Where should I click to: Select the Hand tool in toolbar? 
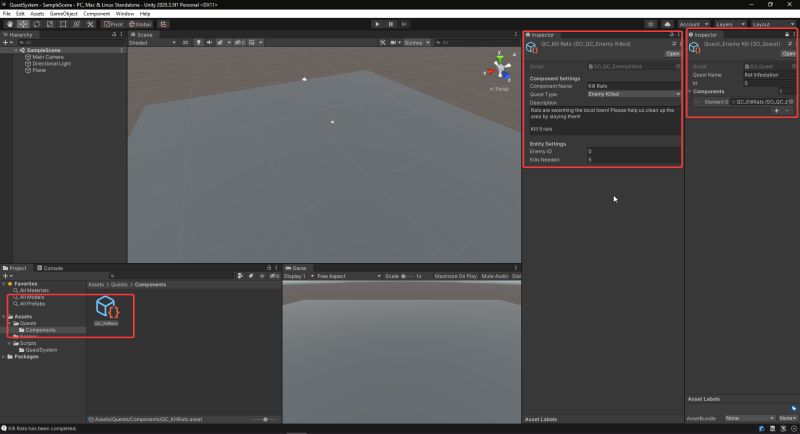10,24
